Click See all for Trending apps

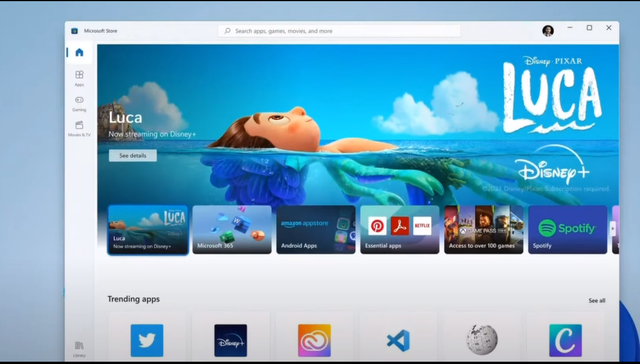tap(597, 301)
